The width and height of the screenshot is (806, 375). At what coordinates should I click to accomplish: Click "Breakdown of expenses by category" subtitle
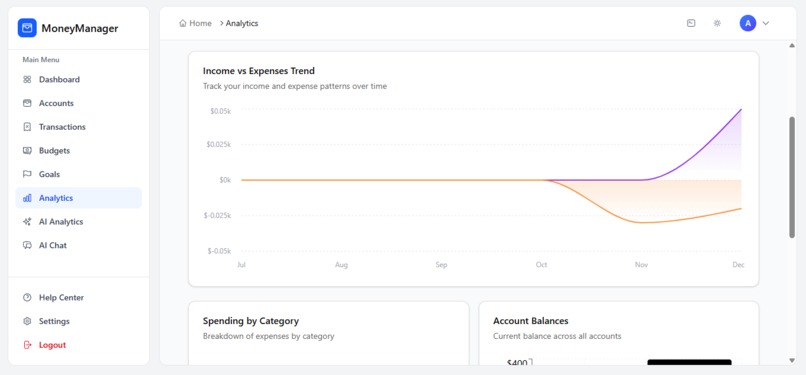coord(268,336)
